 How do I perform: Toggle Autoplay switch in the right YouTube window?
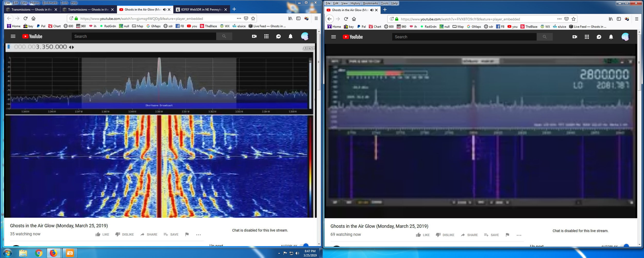625,245
